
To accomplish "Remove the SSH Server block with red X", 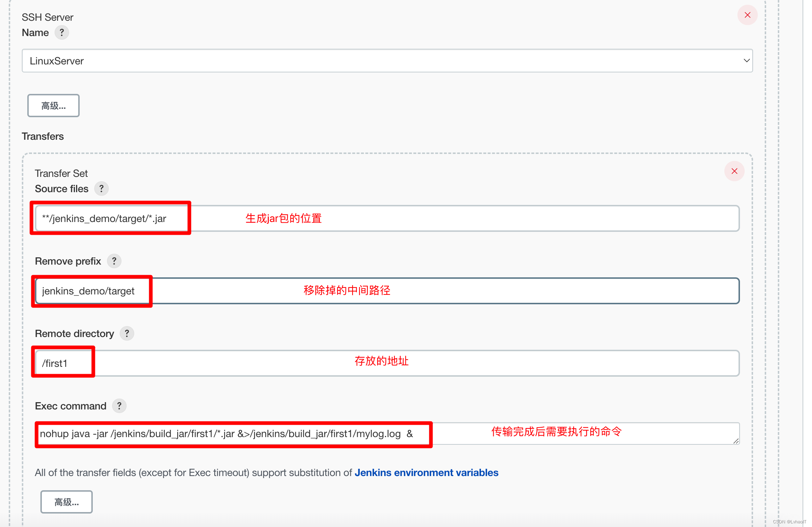I will pyautogui.click(x=748, y=15).
